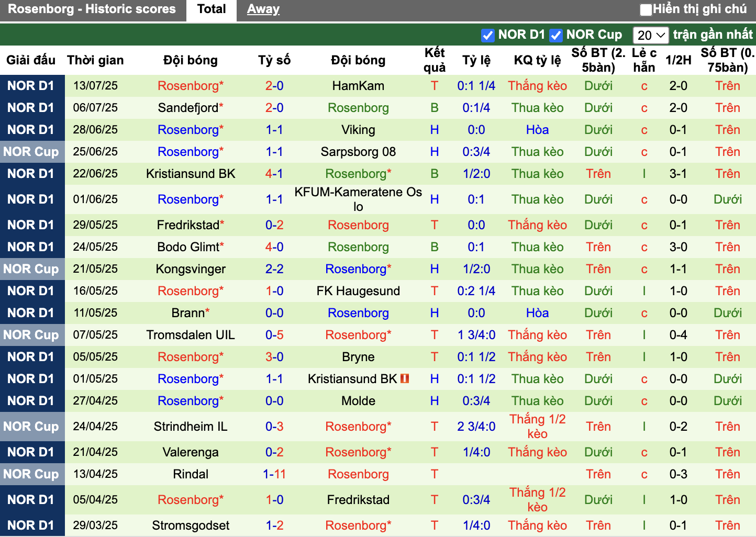Open Strindheim IL team link
This screenshot has height=537, width=756.
(x=191, y=427)
